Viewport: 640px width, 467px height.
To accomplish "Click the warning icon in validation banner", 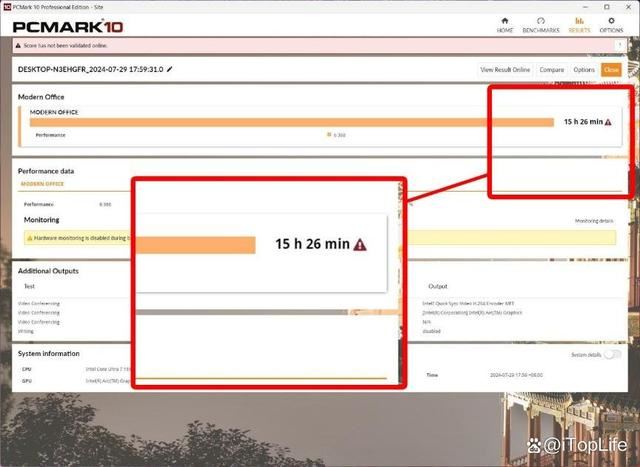I will tap(19, 46).
